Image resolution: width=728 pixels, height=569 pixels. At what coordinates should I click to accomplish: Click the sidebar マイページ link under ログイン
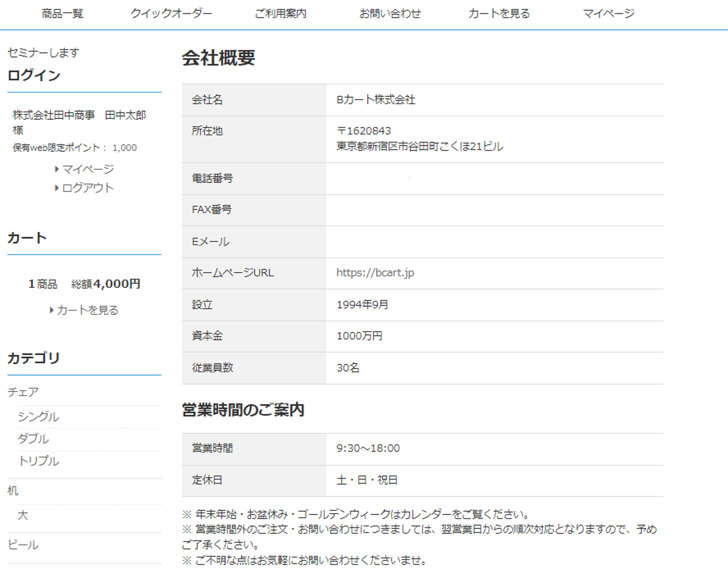(88, 169)
